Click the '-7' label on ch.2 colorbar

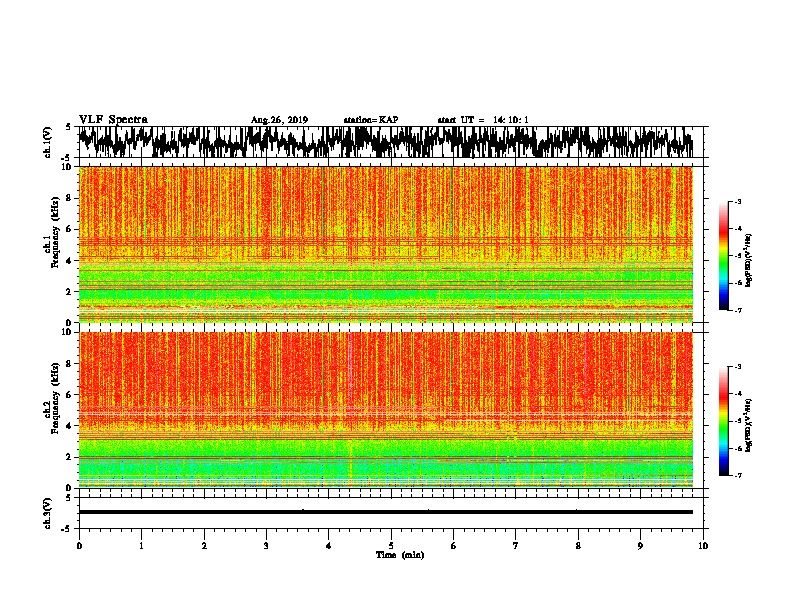point(738,475)
